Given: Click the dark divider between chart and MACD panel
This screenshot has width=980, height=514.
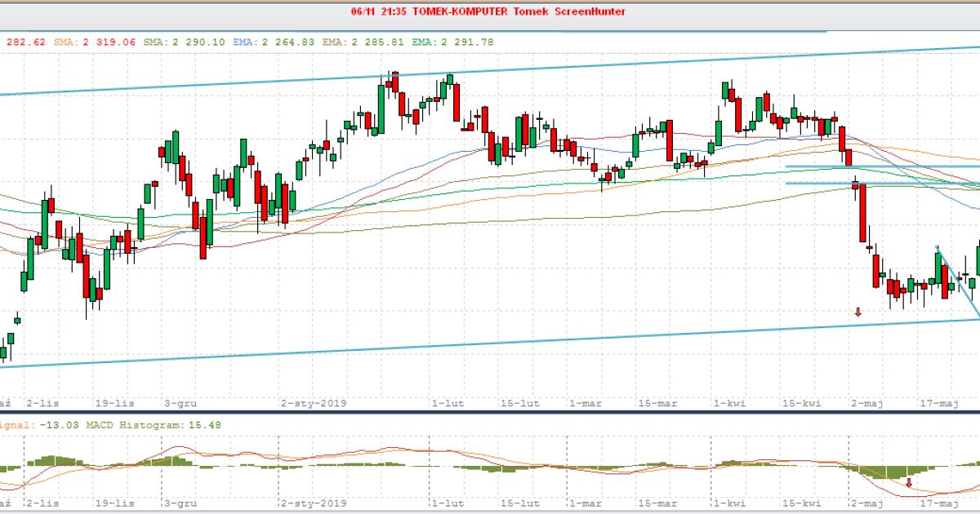Looking at the screenshot, I should (x=490, y=412).
